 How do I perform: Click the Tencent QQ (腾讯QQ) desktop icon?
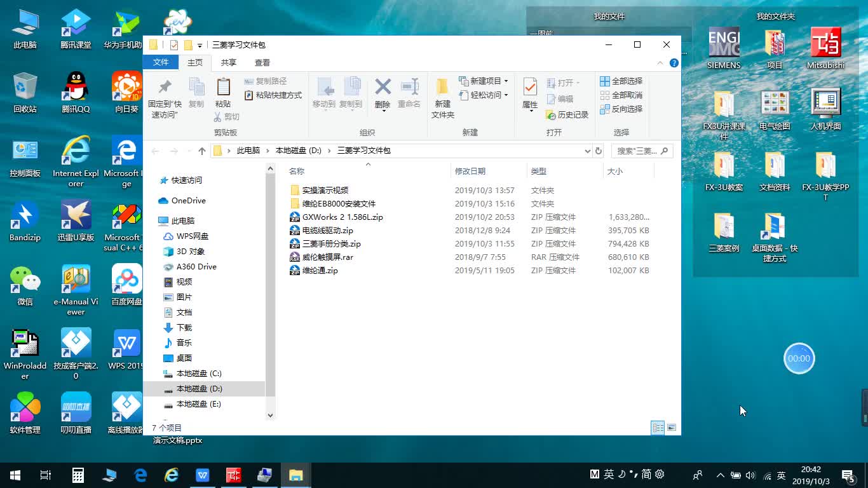pos(76,93)
